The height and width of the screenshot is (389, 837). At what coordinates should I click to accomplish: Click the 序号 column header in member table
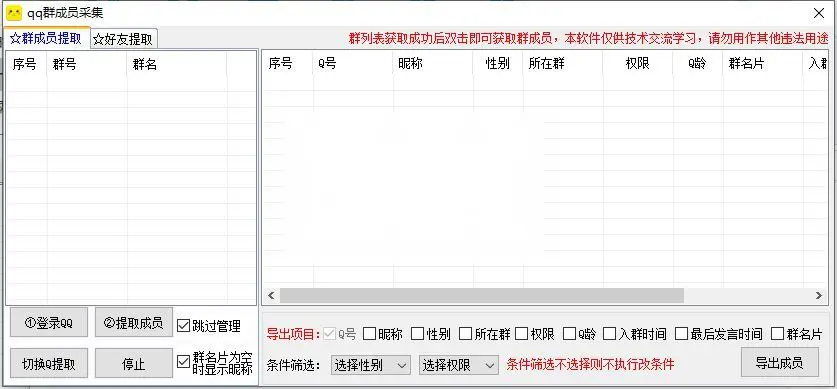coord(288,64)
